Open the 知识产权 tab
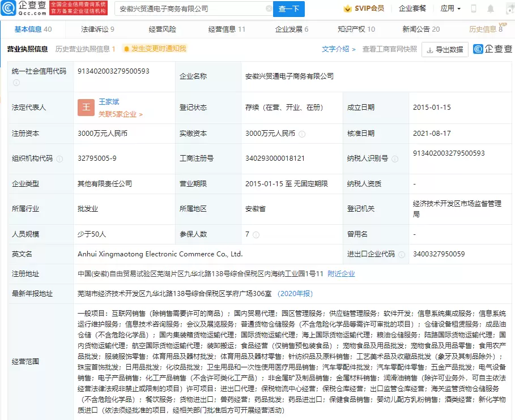This screenshot has height=420, width=515. click(356, 29)
